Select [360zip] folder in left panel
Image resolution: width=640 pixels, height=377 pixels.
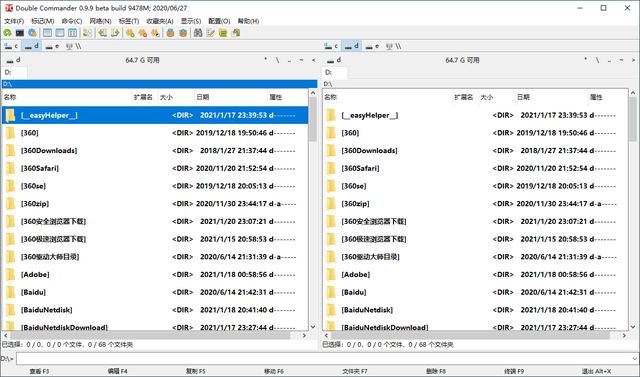click(x=155, y=204)
